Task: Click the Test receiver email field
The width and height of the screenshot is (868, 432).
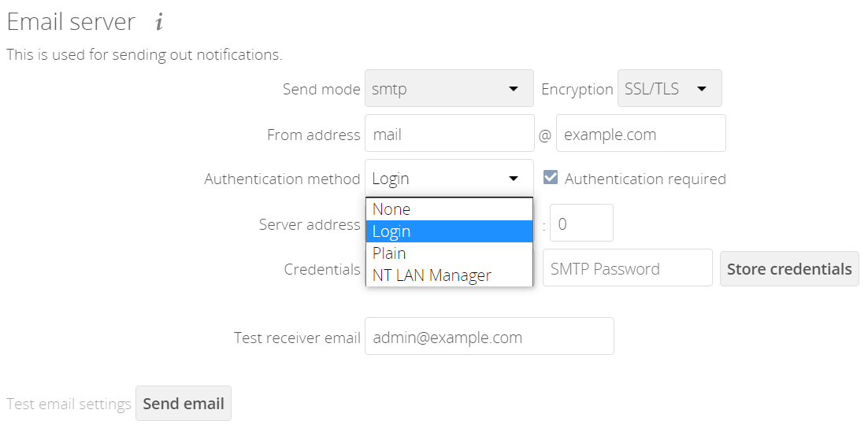Action: pyautogui.click(x=488, y=337)
